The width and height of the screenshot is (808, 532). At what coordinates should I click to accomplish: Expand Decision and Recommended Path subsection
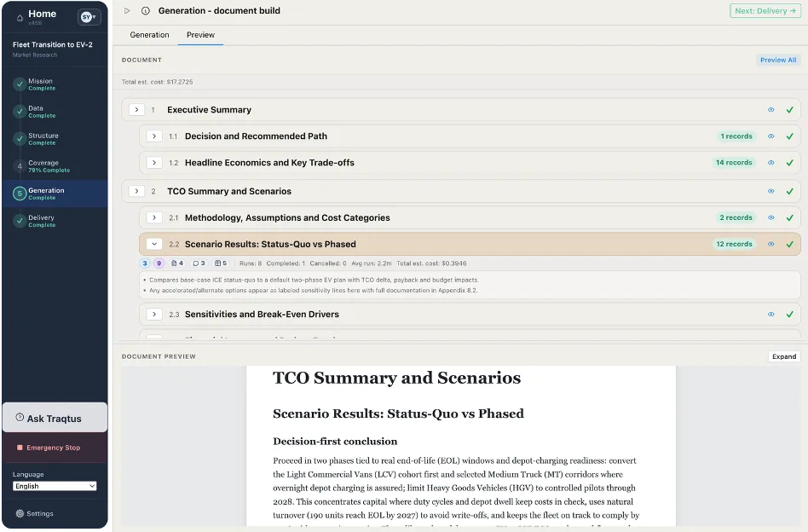[154, 136]
